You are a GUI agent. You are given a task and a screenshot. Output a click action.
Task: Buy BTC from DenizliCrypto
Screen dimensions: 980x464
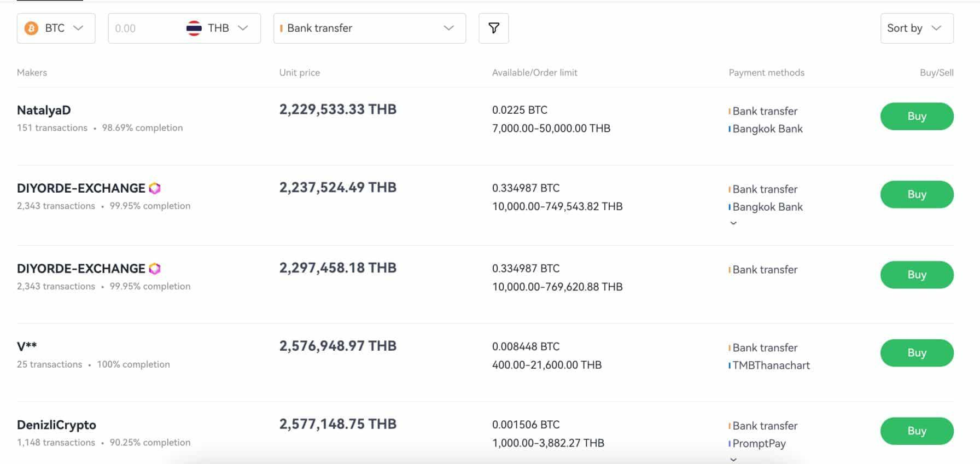[x=917, y=431]
